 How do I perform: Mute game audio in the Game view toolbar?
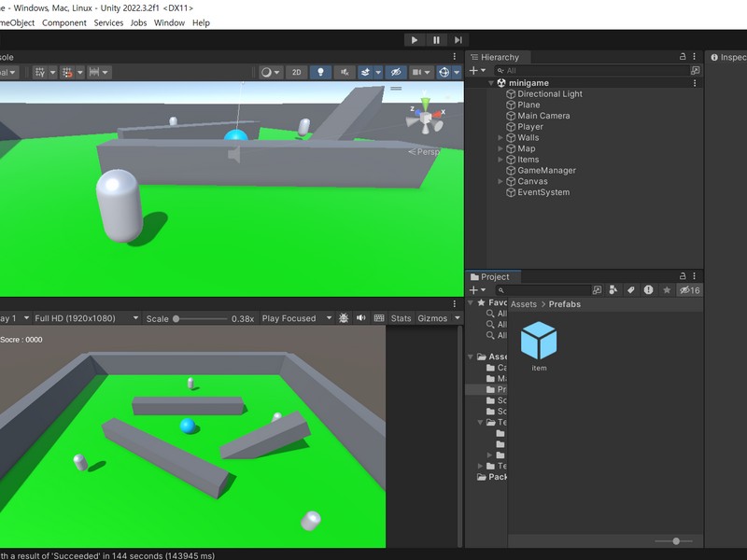point(359,317)
